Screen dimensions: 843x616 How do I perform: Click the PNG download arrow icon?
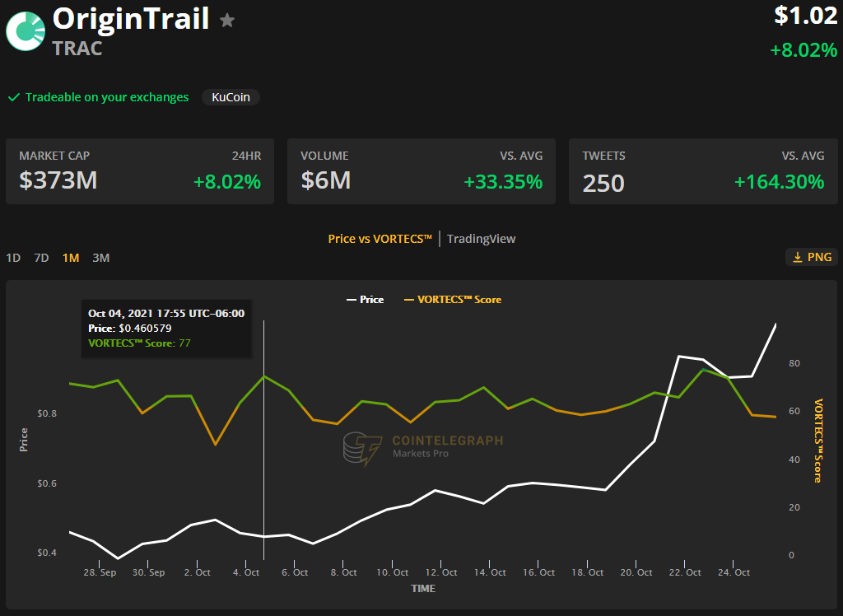(x=798, y=257)
